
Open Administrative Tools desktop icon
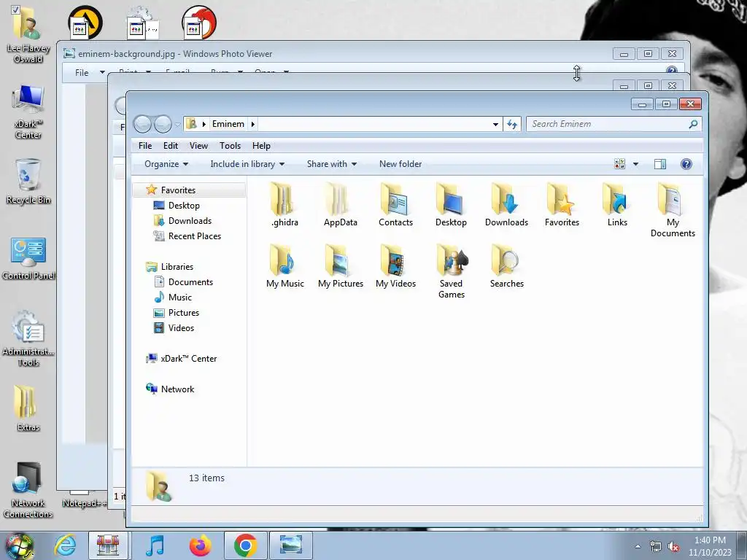point(28,338)
